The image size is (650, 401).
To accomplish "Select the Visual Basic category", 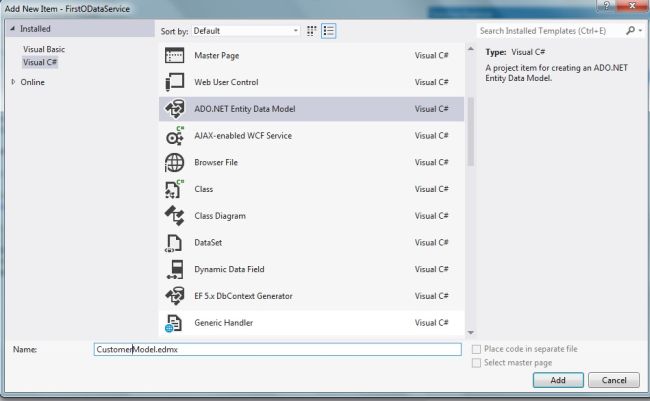I will click(x=44, y=49).
